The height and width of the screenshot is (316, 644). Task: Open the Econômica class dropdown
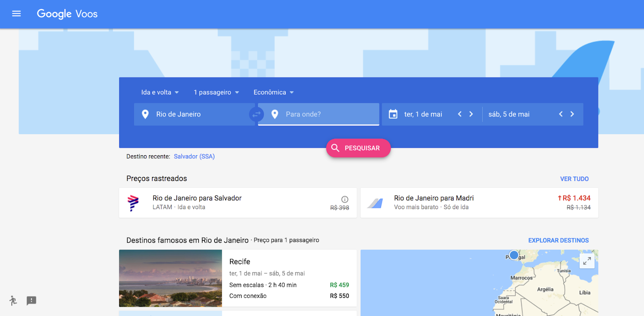point(274,92)
